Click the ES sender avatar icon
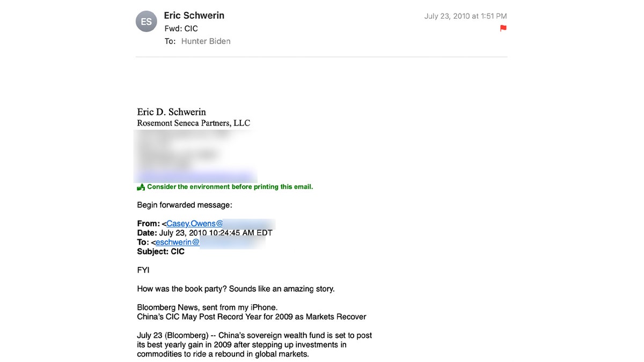Image resolution: width=644 pixels, height=362 pixels. point(147,21)
